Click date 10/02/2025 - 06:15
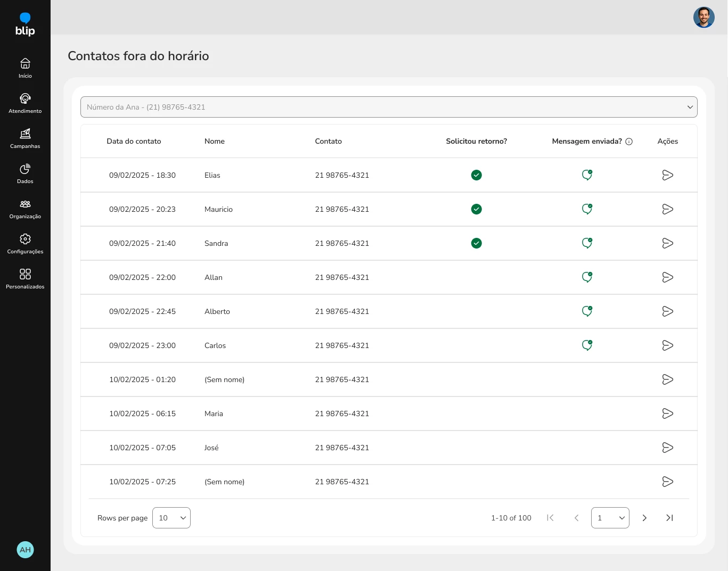Viewport: 728px width, 571px height. click(142, 413)
